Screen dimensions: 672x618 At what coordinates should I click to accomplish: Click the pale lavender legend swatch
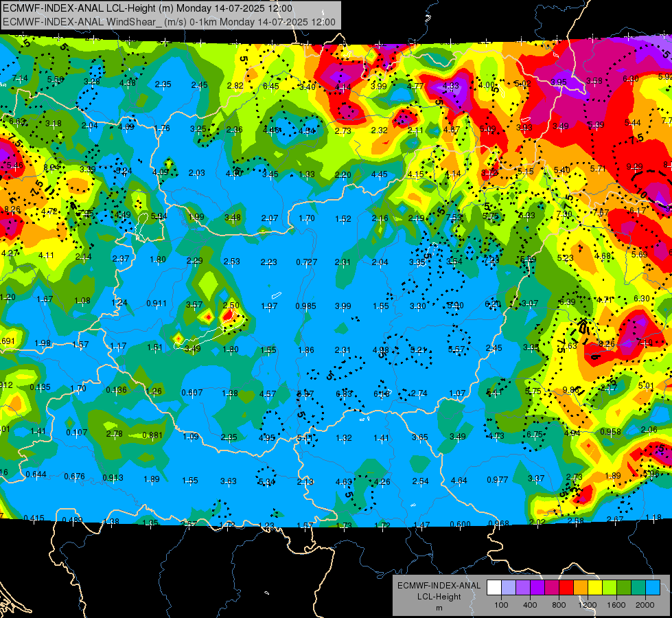508,588
